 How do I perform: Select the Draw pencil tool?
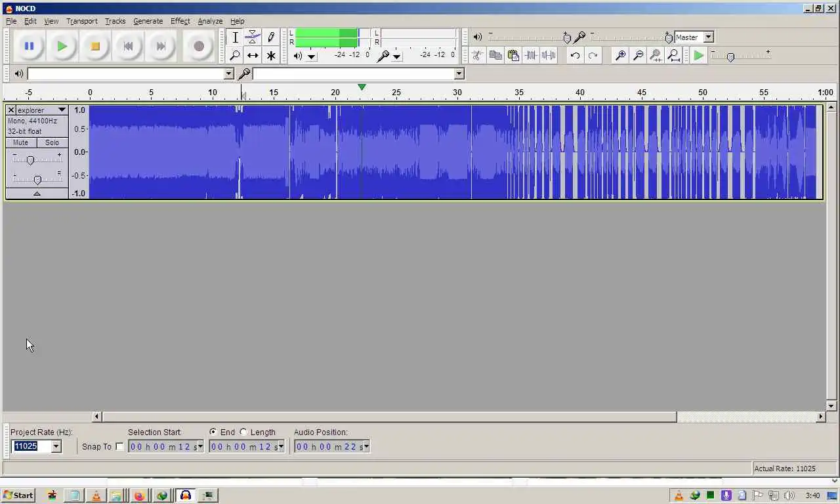270,37
